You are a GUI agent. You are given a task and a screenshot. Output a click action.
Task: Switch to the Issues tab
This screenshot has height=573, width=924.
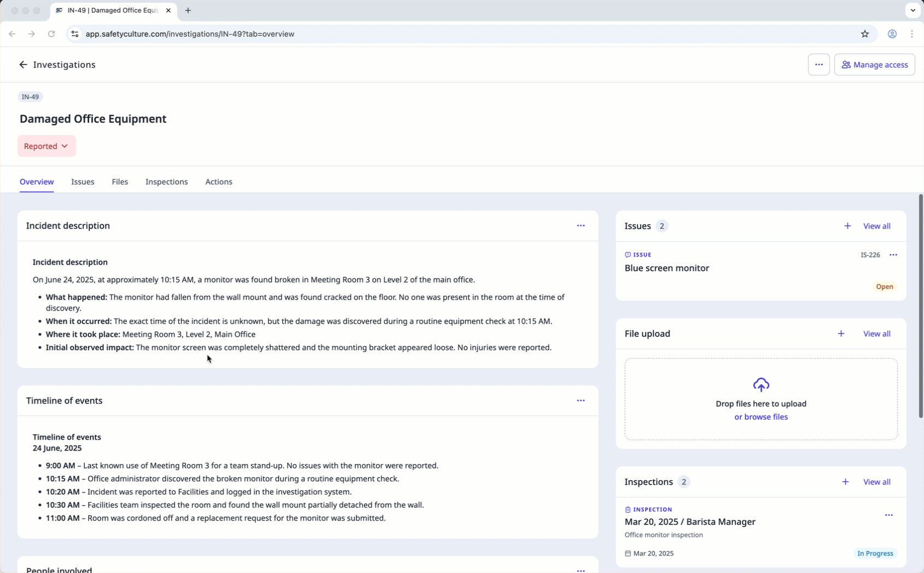tap(83, 182)
